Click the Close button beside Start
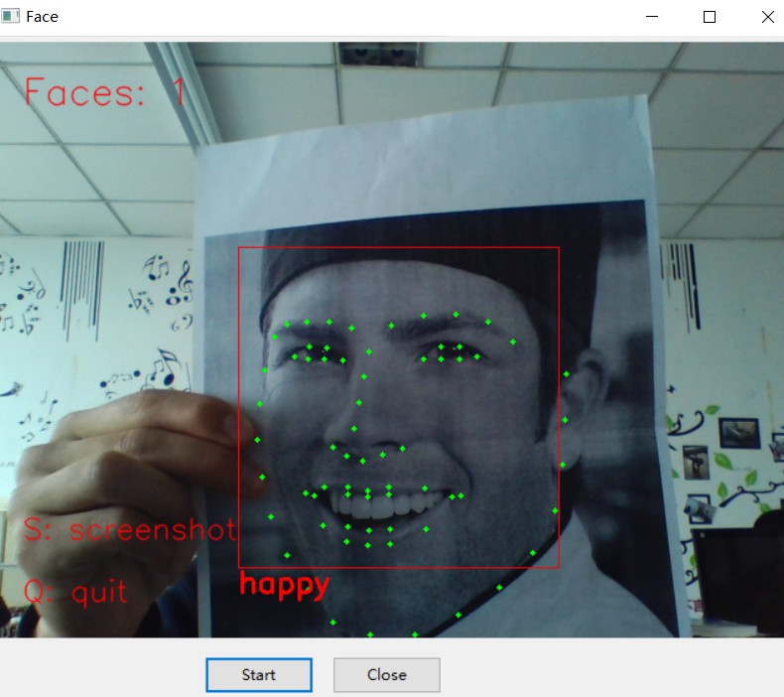 pos(387,675)
